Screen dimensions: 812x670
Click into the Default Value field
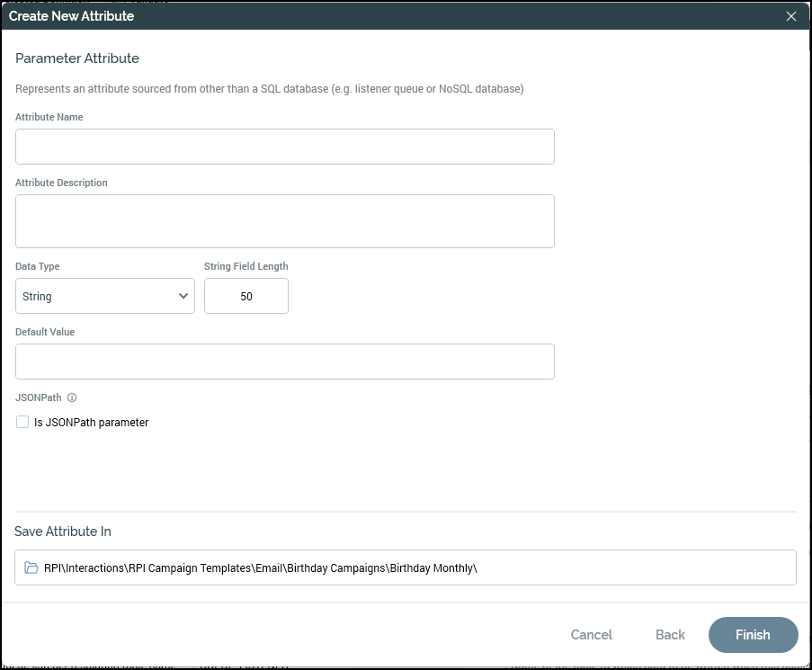284,362
